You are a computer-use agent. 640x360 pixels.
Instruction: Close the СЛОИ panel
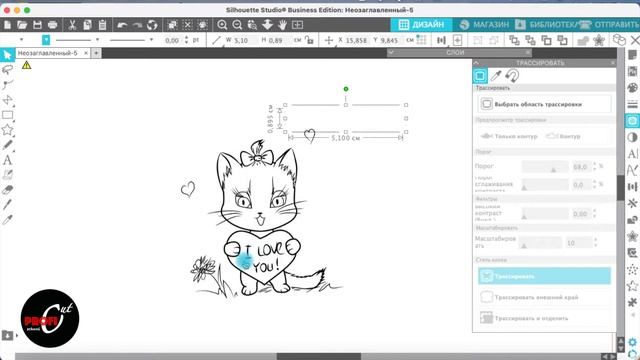pos(528,52)
